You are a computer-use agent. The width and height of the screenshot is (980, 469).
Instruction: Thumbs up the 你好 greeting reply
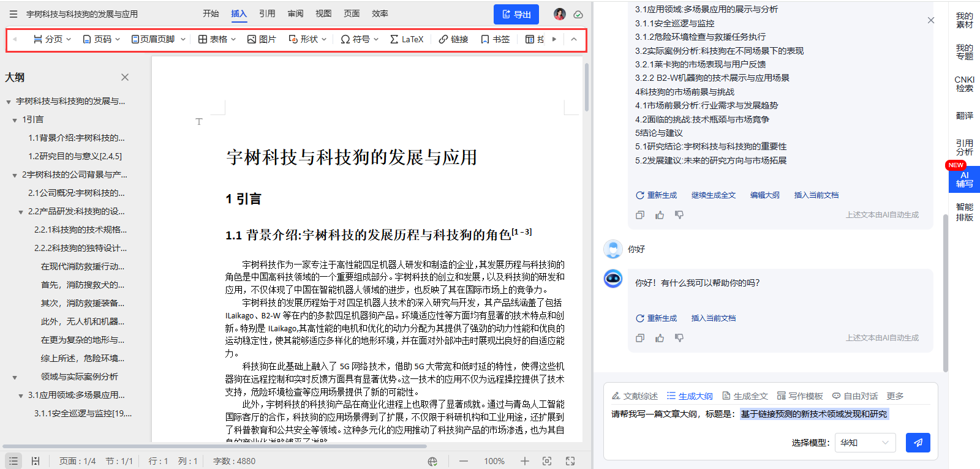660,338
